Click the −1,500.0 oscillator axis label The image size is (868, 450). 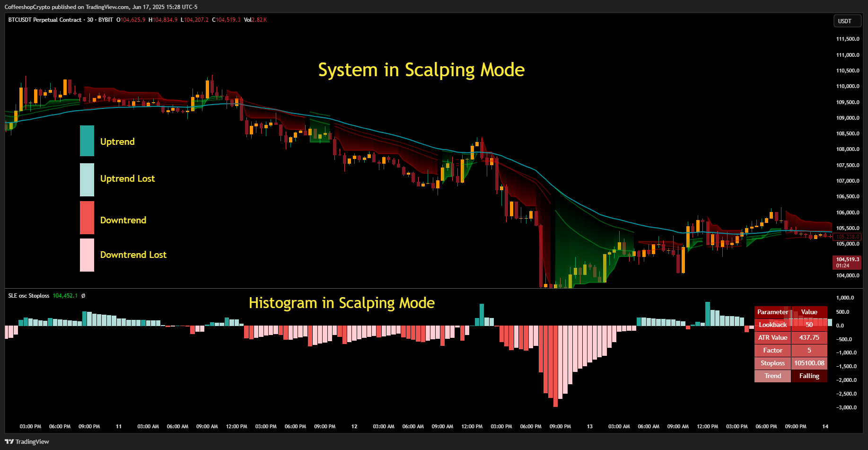click(x=846, y=366)
